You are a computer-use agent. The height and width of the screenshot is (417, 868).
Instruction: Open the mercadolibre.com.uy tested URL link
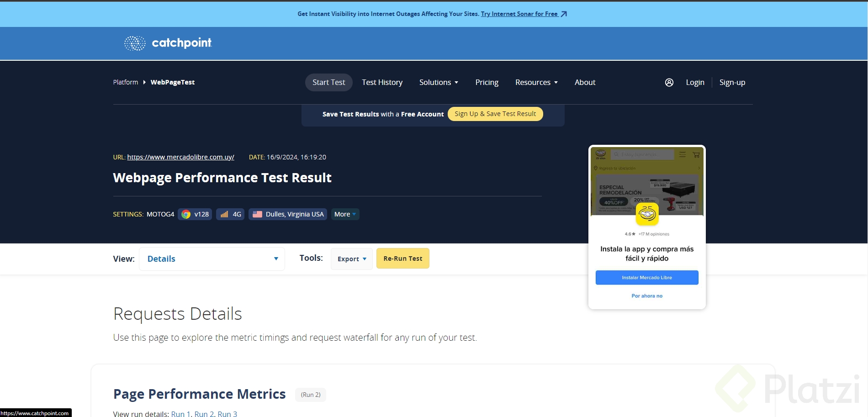coord(181,157)
